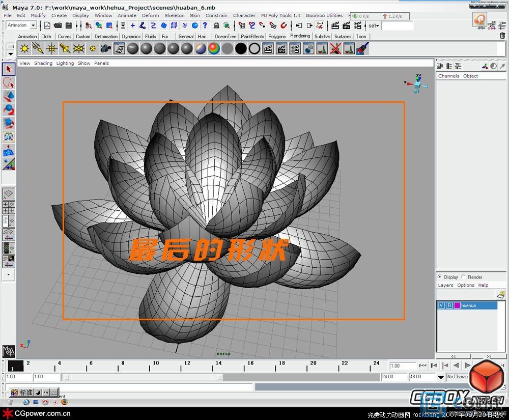
Task: Open layer editor Options menu
Action: (466, 285)
